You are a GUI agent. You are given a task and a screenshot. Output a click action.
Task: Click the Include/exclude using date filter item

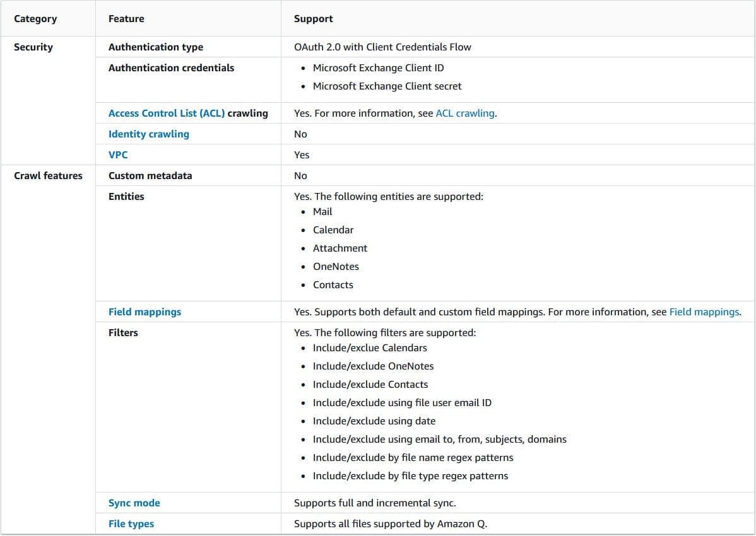click(374, 421)
